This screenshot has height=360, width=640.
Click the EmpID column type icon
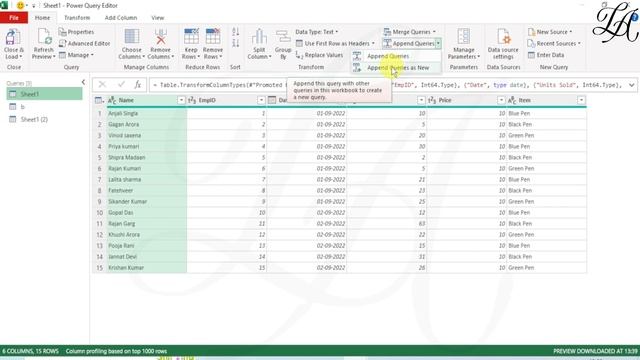tap(192, 100)
